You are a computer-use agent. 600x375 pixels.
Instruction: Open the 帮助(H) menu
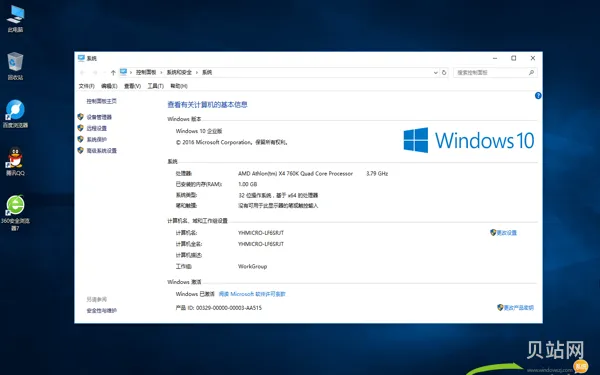179,86
